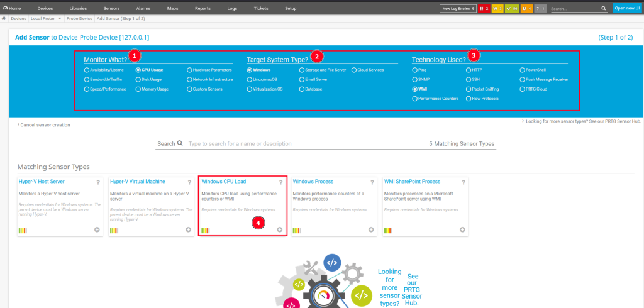Select the Memory Usage radio option
Viewport: 644px width, 308px height.
click(x=138, y=89)
